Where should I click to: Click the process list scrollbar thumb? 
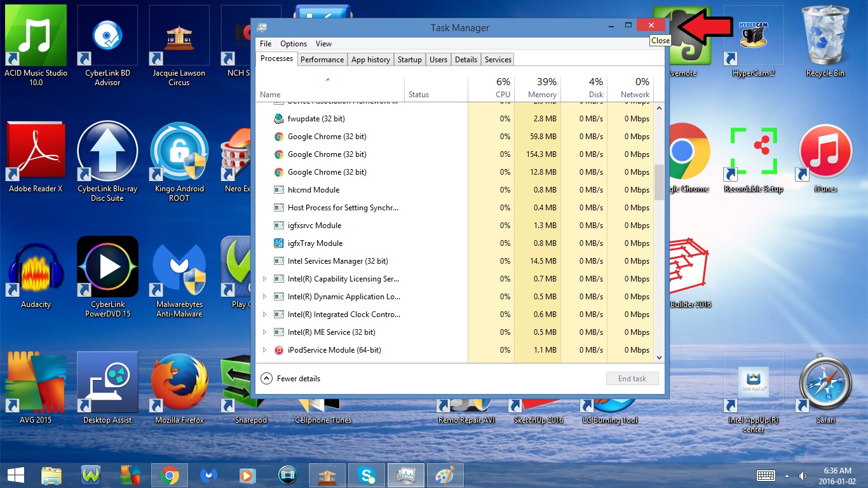[x=659, y=182]
